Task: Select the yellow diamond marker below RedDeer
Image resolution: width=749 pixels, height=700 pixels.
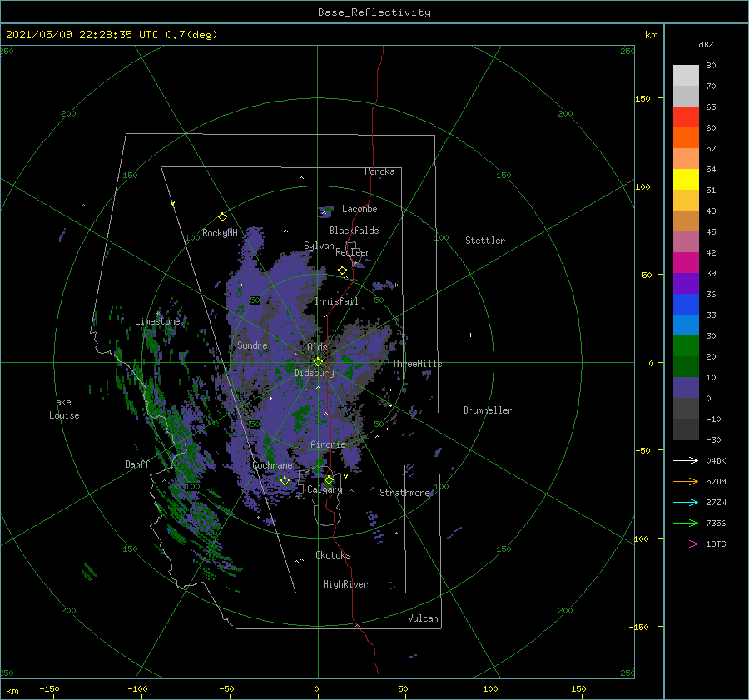Action: coord(342,271)
